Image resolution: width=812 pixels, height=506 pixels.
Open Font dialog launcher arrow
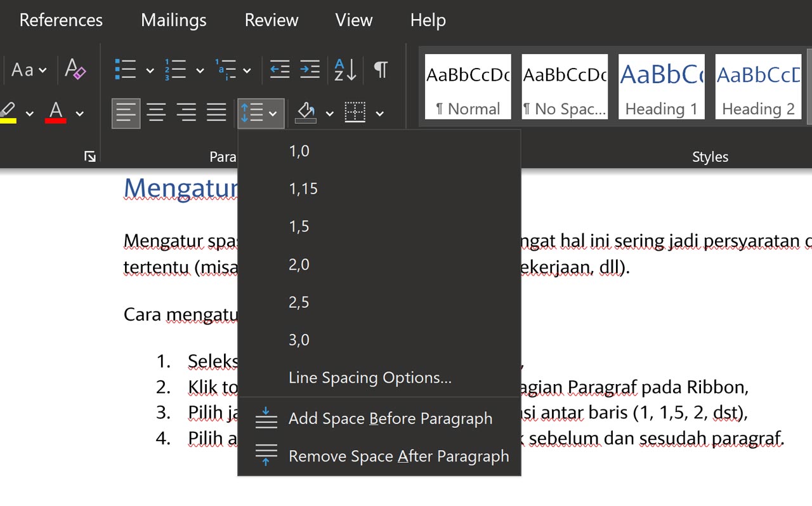click(x=90, y=156)
